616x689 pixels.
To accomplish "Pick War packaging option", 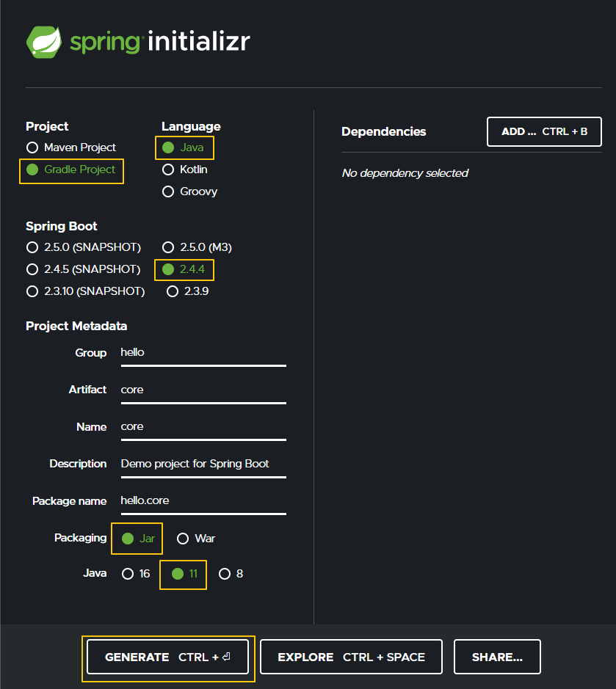I will pyautogui.click(x=196, y=539).
